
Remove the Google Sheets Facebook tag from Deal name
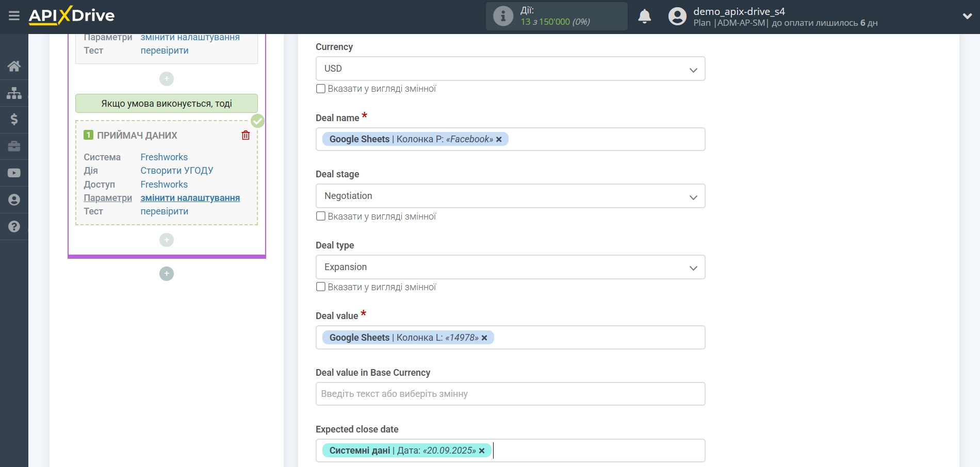[499, 140]
